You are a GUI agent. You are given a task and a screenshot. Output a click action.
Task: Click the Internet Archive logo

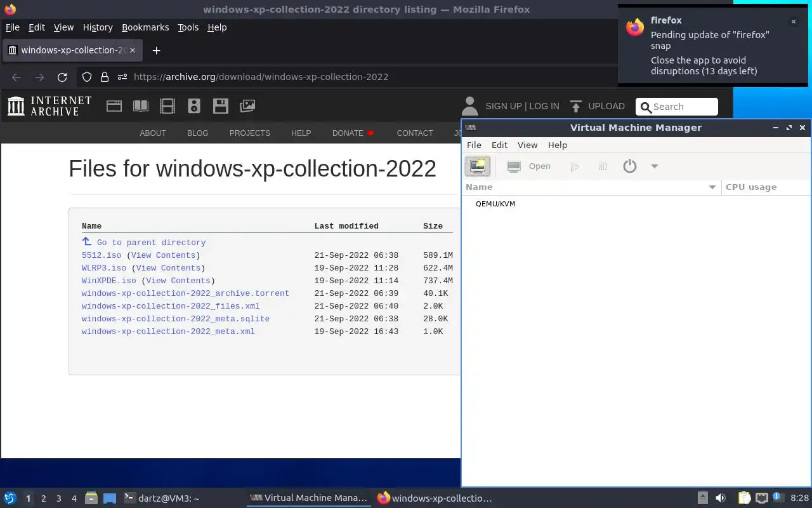click(49, 106)
